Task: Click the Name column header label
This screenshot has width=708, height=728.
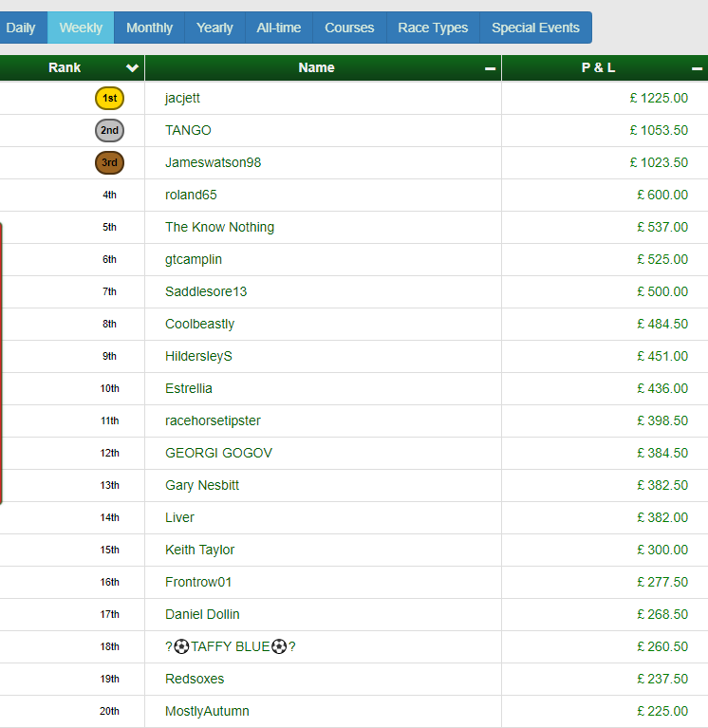Action: 316,67
